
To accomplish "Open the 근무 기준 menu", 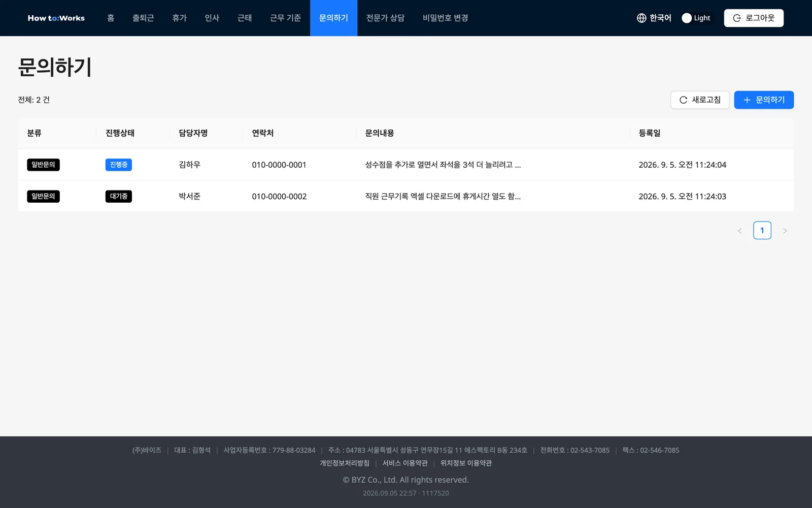I will (x=285, y=18).
